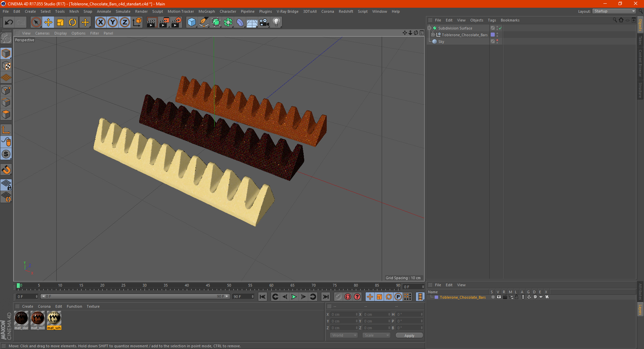Screen dimensions: 644x349
Task: Toggle Y axis lock
Action: (x=113, y=22)
